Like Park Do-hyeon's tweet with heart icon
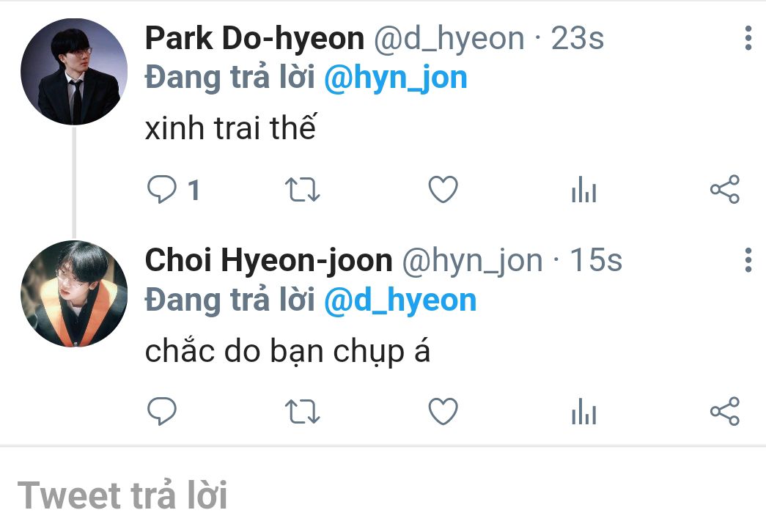Screen dimensions: 766x532 (x=443, y=189)
